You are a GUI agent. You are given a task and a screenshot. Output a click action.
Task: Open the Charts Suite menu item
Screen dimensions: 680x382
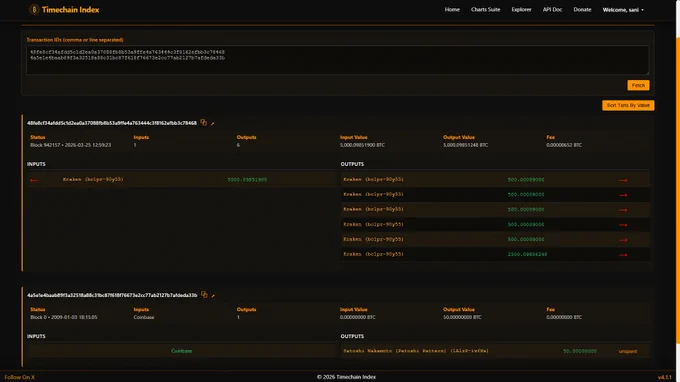pos(485,10)
